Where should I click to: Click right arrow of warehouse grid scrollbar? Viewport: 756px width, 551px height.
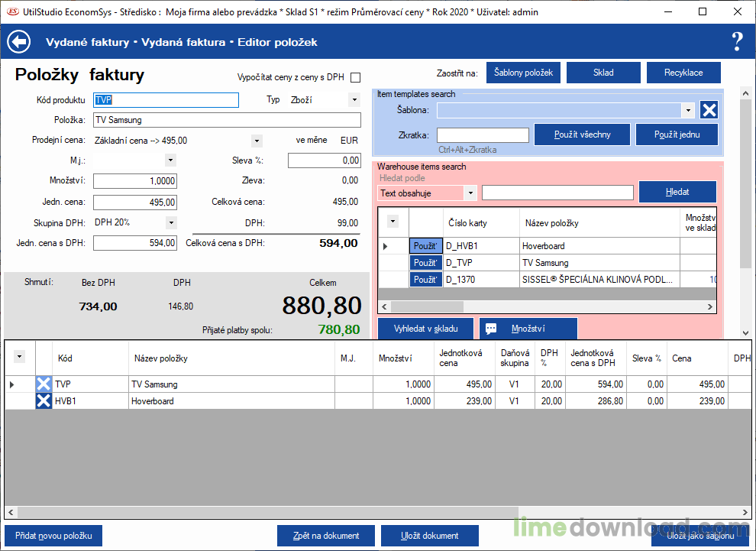click(709, 306)
